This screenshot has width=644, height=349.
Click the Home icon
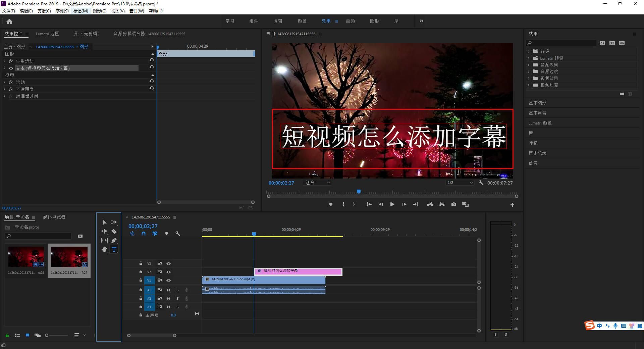9,21
